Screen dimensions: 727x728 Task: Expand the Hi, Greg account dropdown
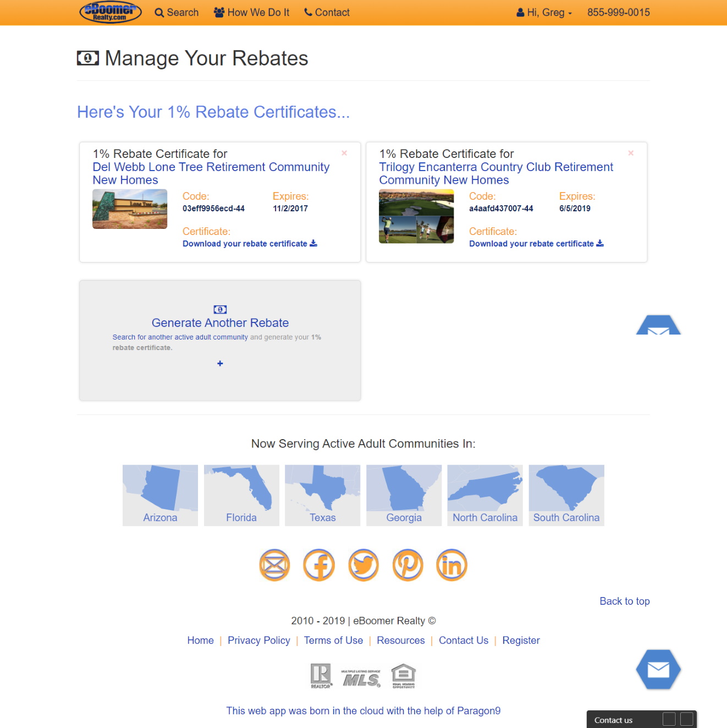click(x=544, y=12)
